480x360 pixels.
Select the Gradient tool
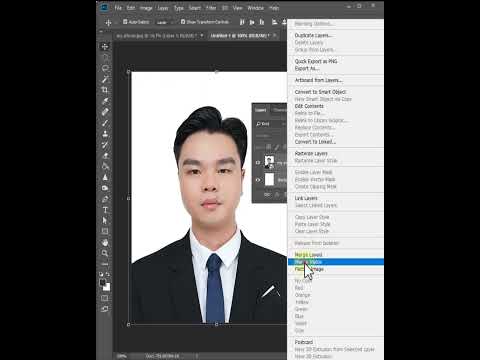(x=105, y=166)
